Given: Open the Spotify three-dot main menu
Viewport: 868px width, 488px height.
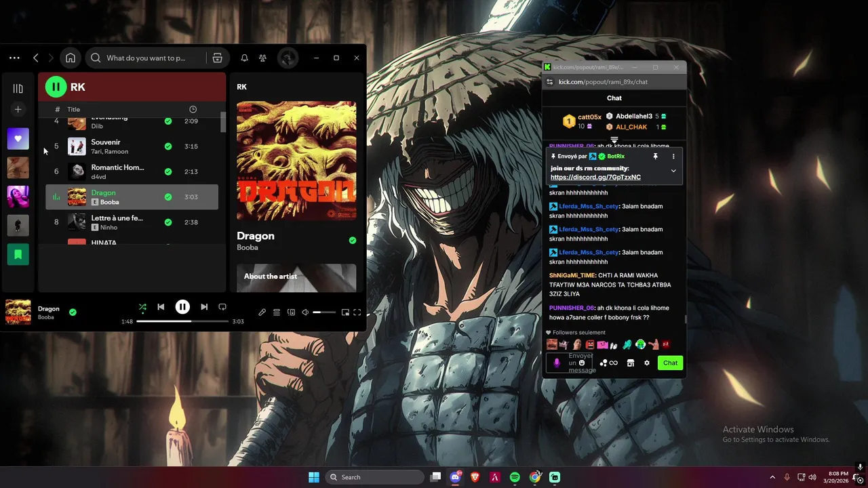Looking at the screenshot, I should click(x=14, y=58).
